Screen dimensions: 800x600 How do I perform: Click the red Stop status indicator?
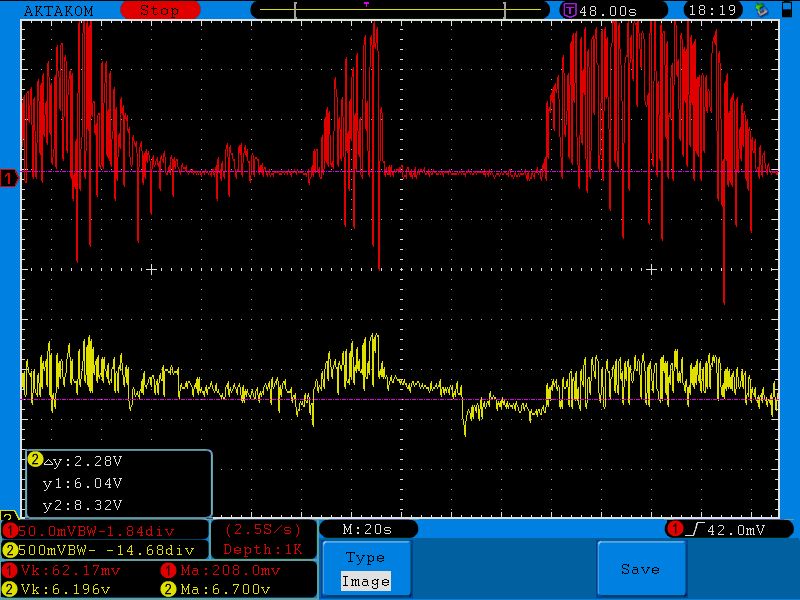[x=160, y=10]
